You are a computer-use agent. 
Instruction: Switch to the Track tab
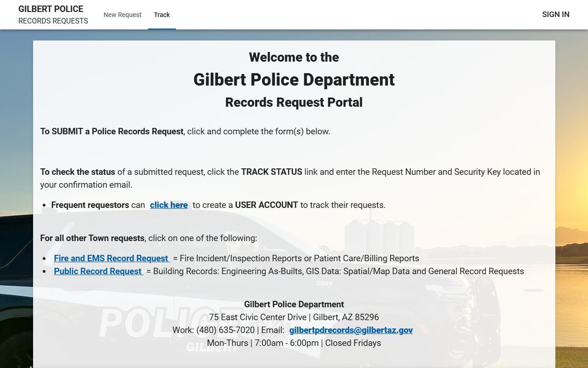[162, 15]
